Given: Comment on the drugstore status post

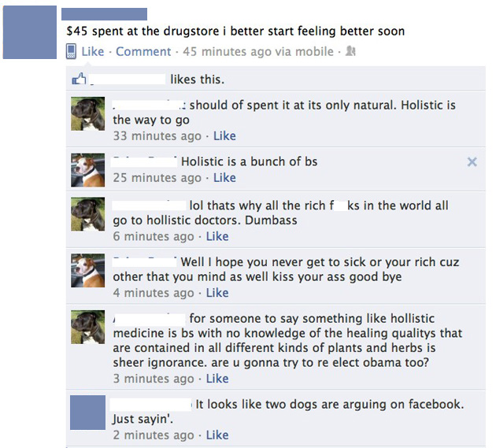Looking at the screenshot, I should [x=143, y=51].
